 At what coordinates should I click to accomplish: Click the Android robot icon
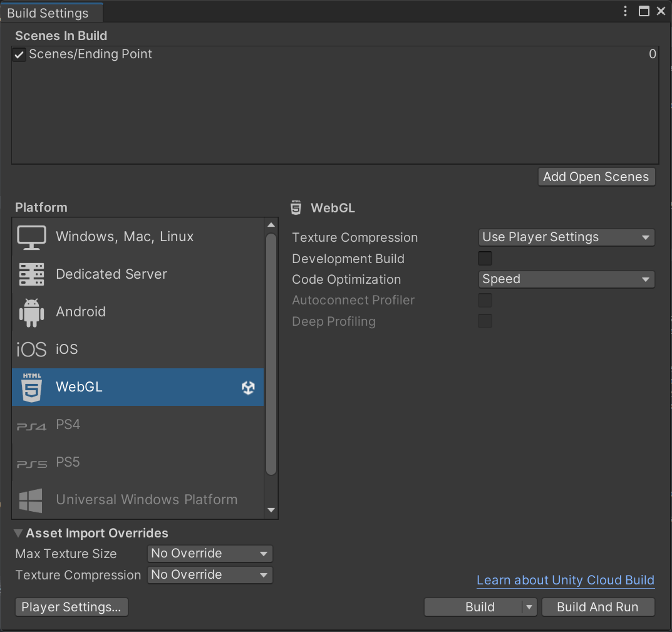click(x=31, y=312)
